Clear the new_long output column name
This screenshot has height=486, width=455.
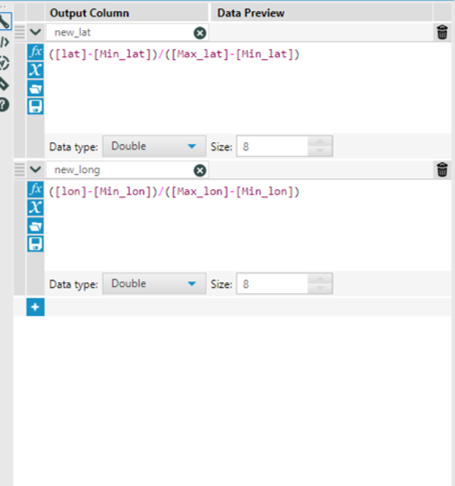(x=200, y=170)
